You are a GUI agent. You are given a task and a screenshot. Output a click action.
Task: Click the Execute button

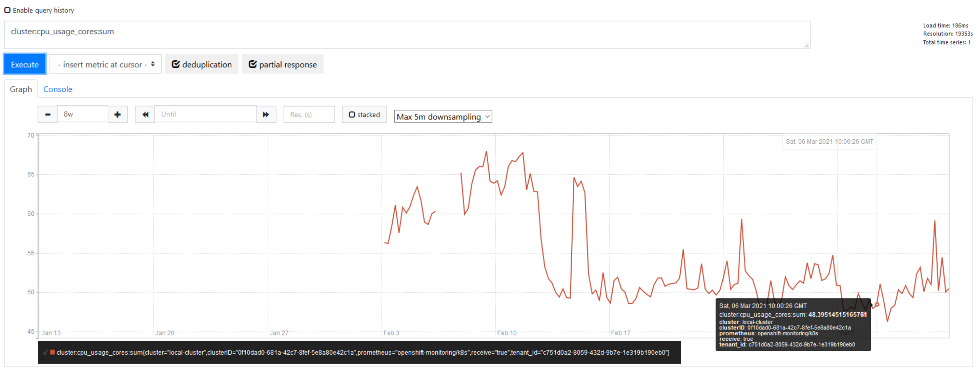click(24, 64)
